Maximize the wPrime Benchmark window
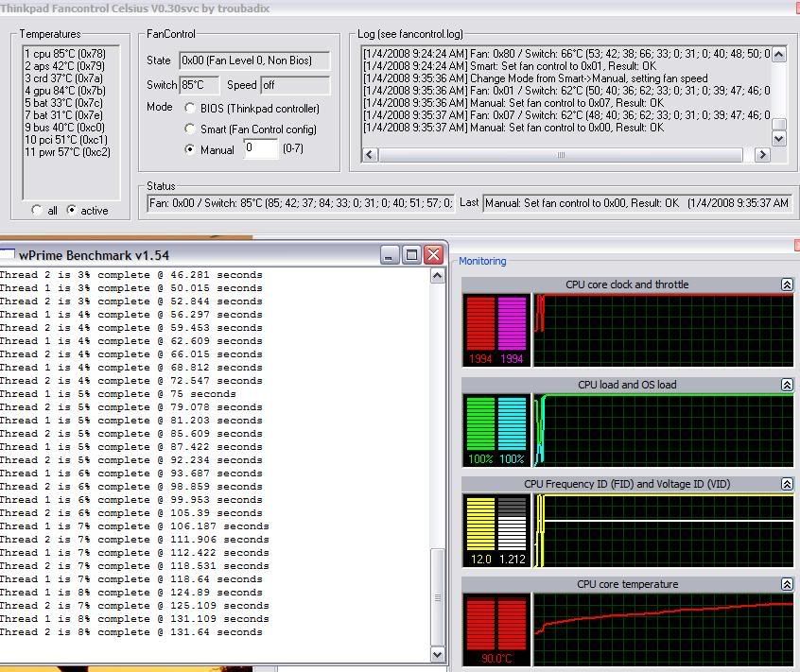 point(411,254)
